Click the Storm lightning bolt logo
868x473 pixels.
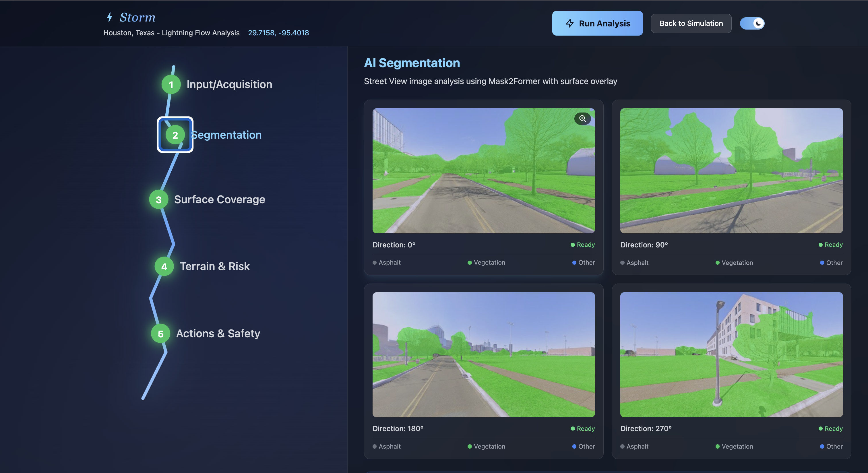point(110,17)
